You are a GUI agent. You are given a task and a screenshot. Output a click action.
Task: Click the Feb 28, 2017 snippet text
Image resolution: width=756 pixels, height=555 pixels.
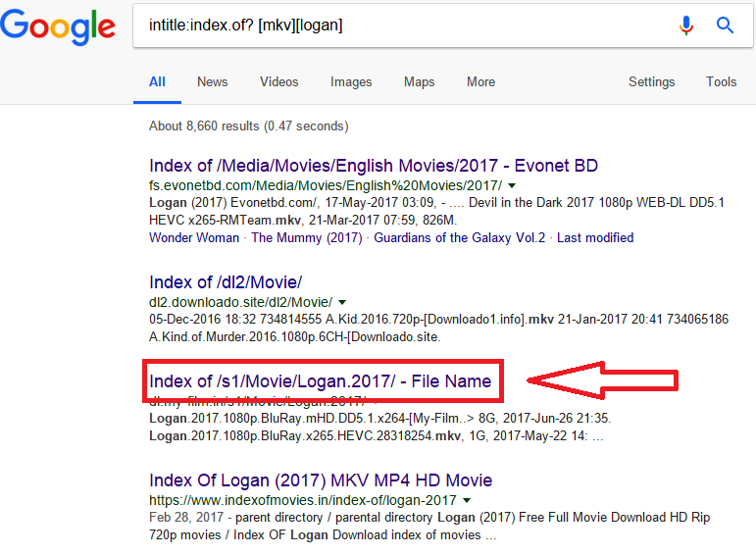click(x=186, y=518)
